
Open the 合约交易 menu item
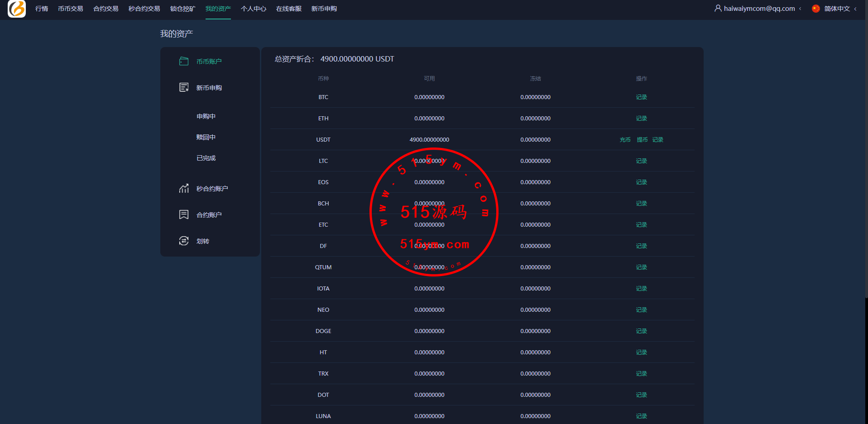(106, 9)
